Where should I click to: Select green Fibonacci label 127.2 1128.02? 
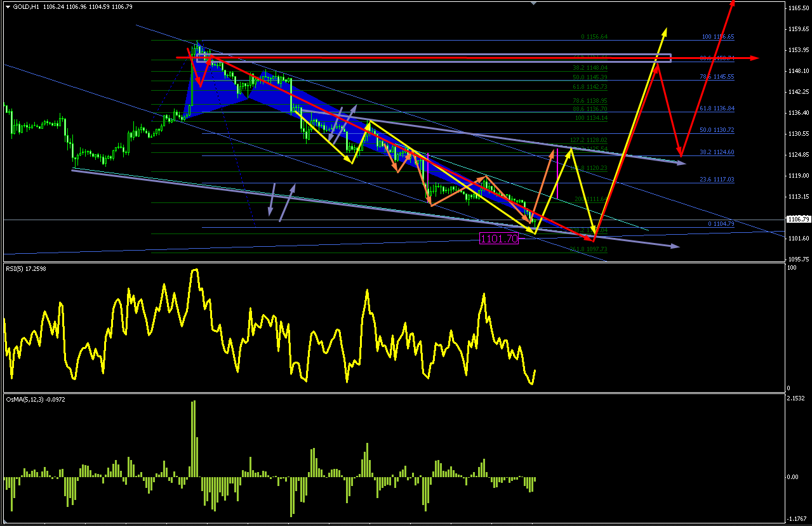point(587,140)
